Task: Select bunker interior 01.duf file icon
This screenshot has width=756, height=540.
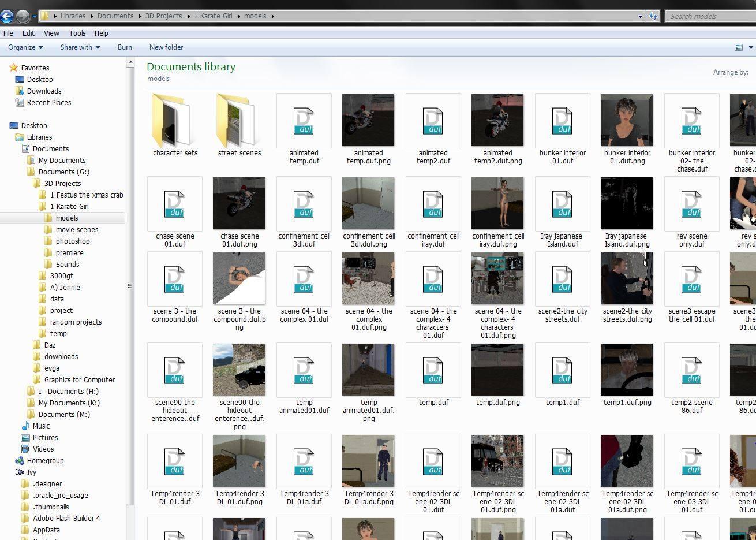Action: (563, 121)
